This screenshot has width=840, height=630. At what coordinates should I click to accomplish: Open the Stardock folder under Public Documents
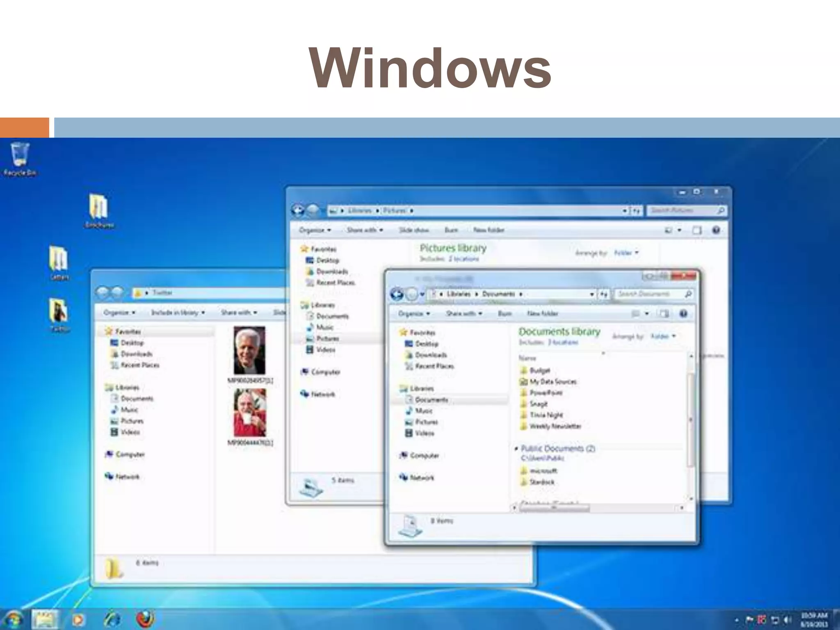pos(537,482)
